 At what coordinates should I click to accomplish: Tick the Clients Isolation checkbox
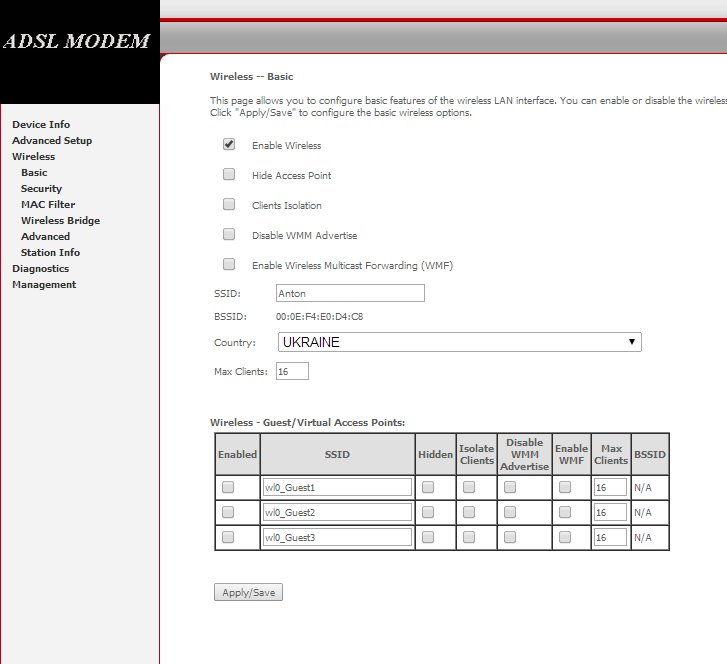pos(229,205)
